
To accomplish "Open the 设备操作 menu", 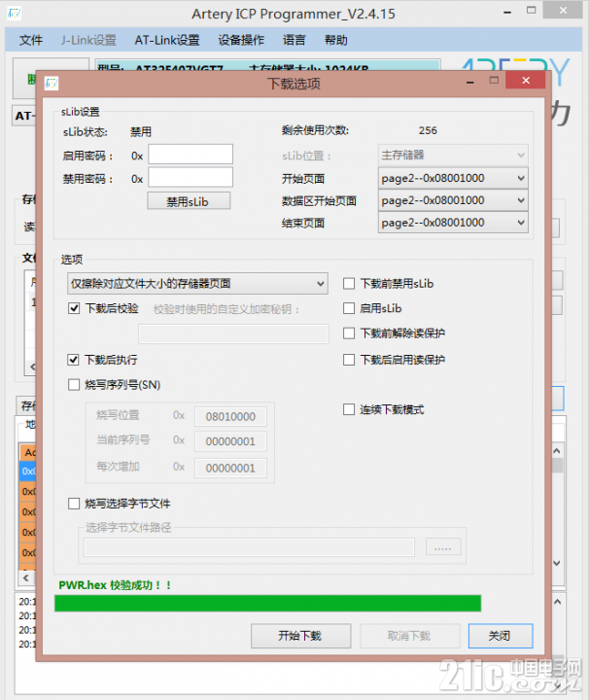I will [241, 40].
